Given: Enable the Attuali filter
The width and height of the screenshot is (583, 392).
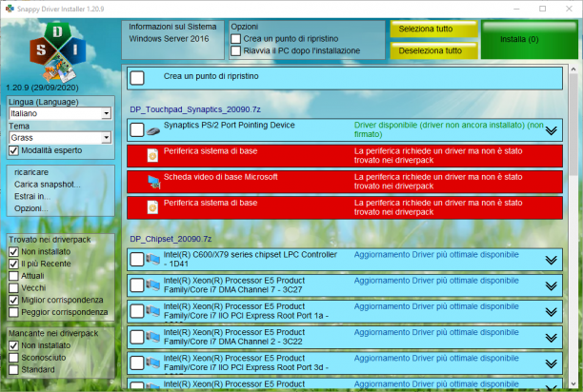Looking at the screenshot, I should [x=13, y=276].
